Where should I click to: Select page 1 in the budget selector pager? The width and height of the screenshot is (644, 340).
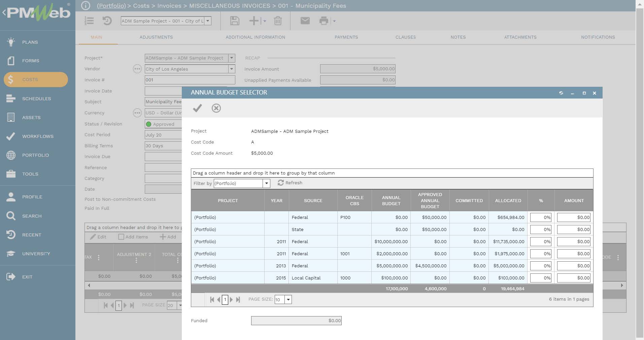225,299
